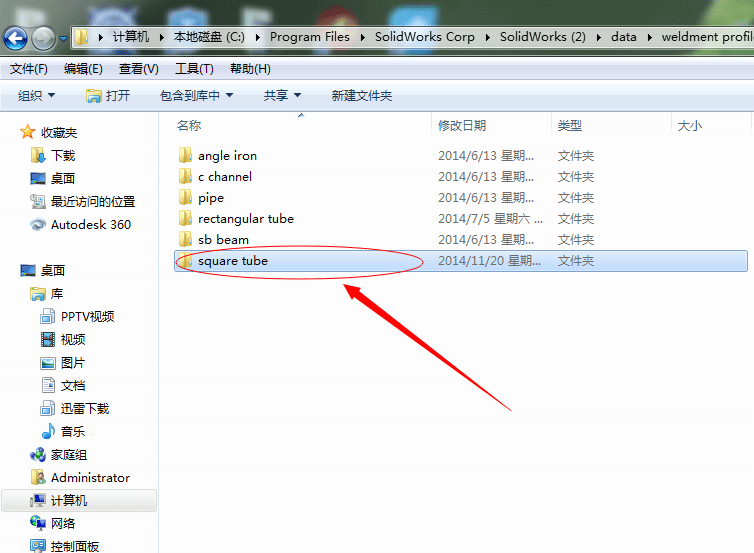Image resolution: width=754 pixels, height=553 pixels.
Task: Select 收藏夹 star icon in sidebar
Action: 27,132
